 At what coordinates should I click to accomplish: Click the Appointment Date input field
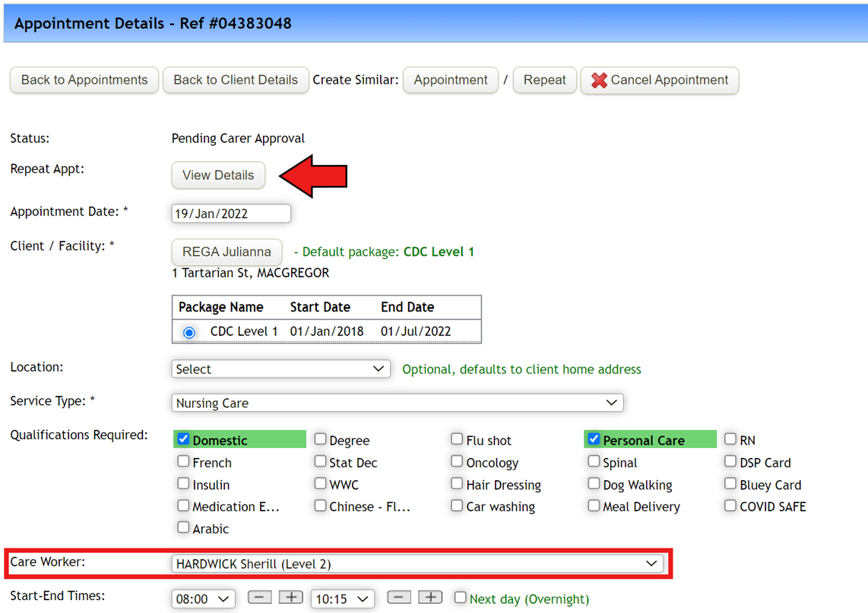pyautogui.click(x=231, y=213)
